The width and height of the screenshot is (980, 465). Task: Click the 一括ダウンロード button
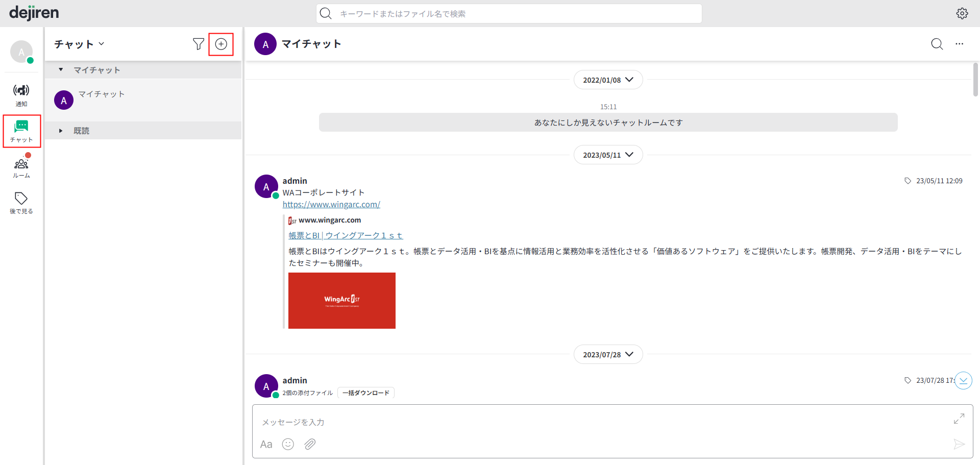coord(365,393)
